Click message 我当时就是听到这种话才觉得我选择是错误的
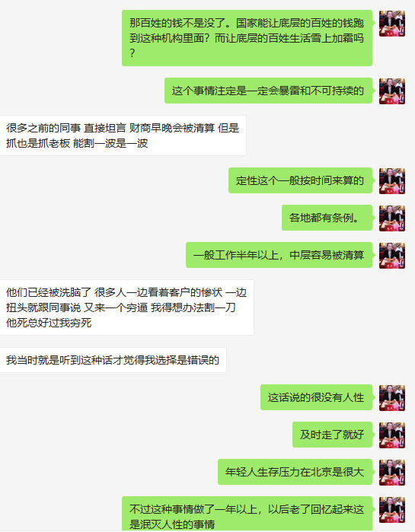 click(113, 360)
